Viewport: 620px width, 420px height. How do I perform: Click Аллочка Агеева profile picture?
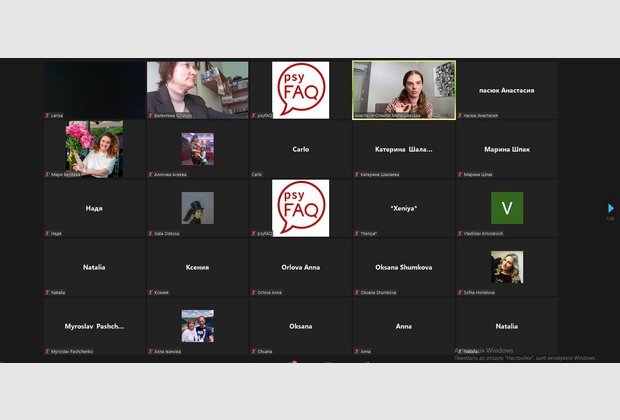[x=197, y=149]
